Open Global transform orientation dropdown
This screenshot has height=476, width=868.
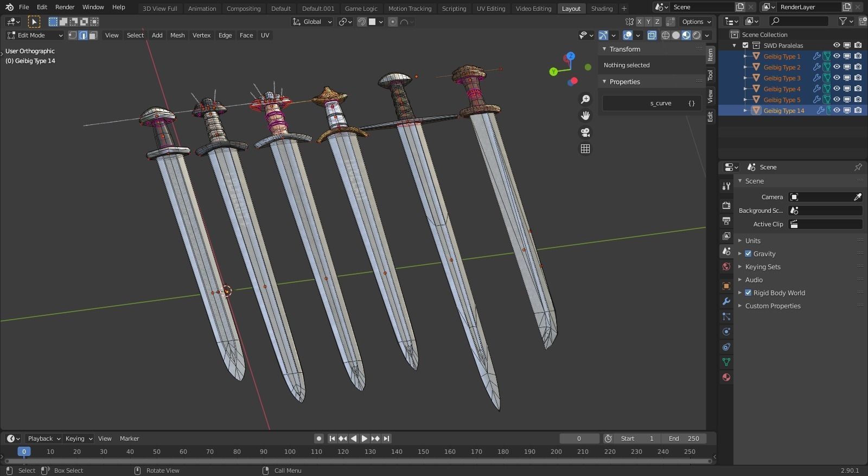click(312, 22)
